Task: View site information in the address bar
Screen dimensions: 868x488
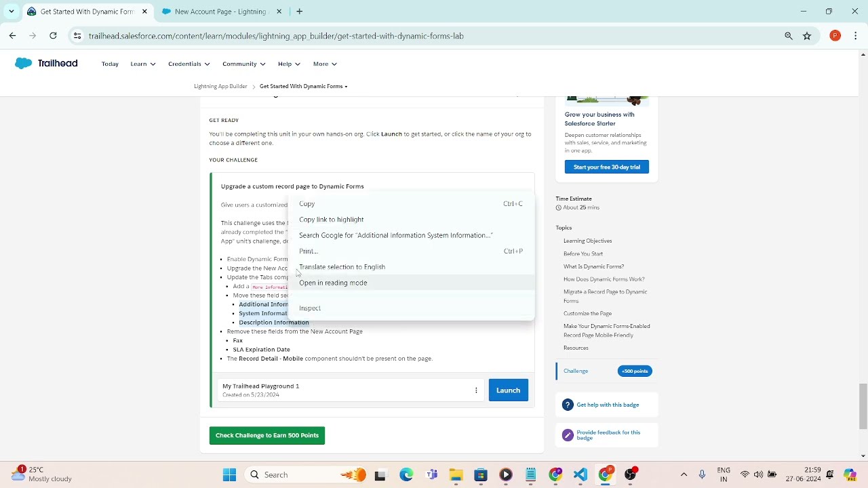Action: coord(77,36)
